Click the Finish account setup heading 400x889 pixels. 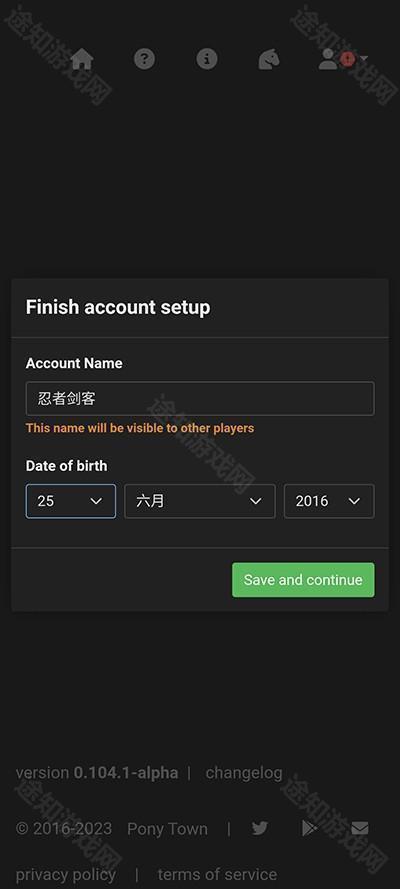click(x=118, y=307)
